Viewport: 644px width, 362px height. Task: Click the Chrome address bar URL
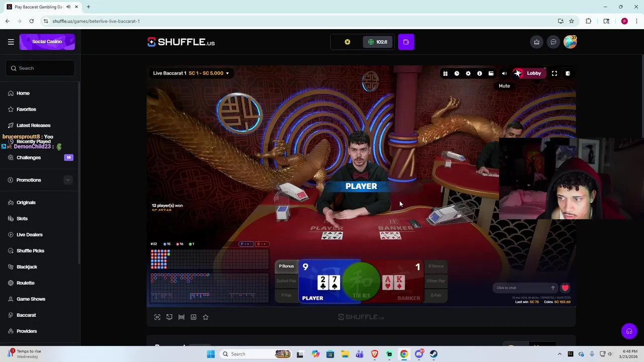96,21
